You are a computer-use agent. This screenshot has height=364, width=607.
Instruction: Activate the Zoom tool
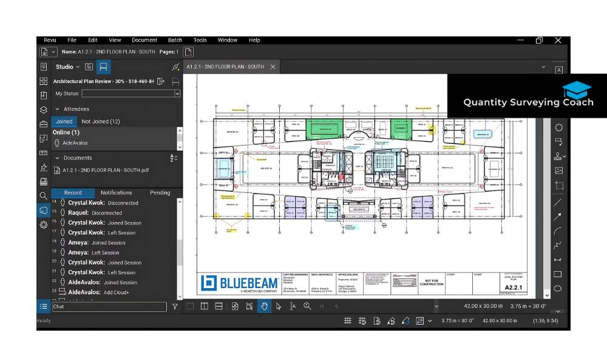(307, 306)
